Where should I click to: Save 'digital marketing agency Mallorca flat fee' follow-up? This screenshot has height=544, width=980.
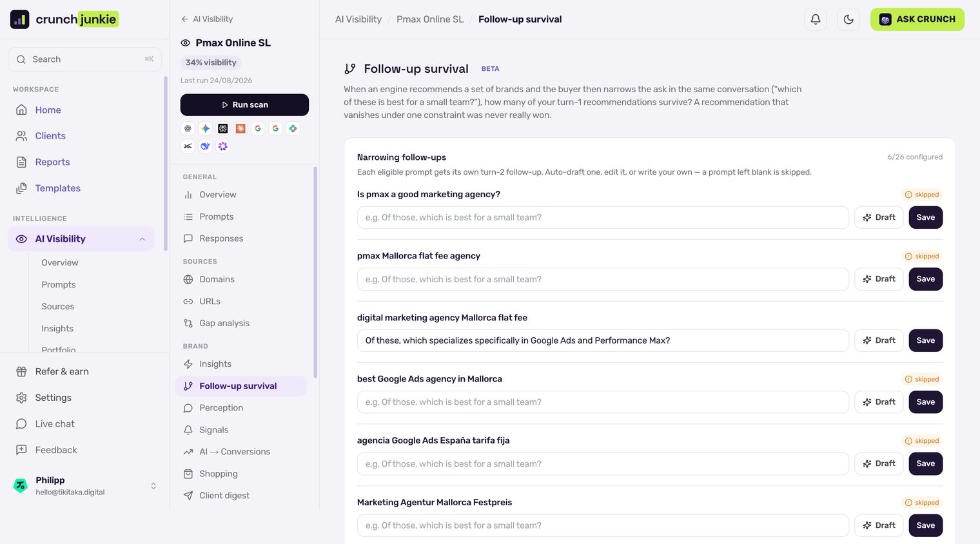tap(926, 340)
